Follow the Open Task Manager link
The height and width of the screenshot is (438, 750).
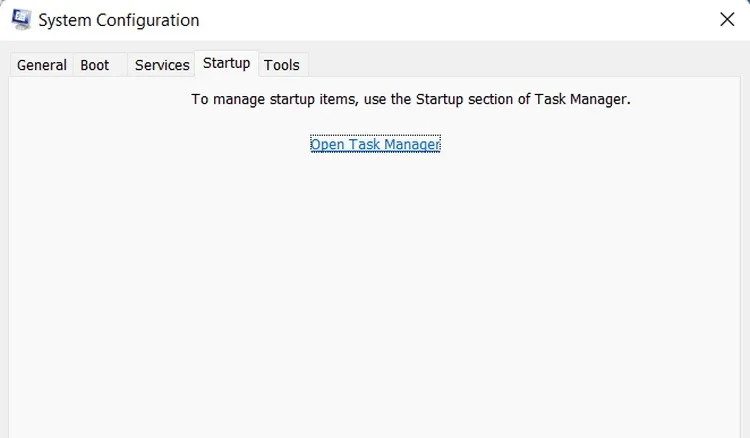point(375,144)
